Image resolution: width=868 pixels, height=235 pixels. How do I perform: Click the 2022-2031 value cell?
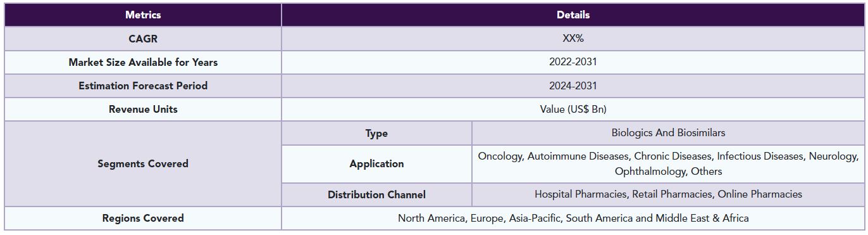(573, 62)
